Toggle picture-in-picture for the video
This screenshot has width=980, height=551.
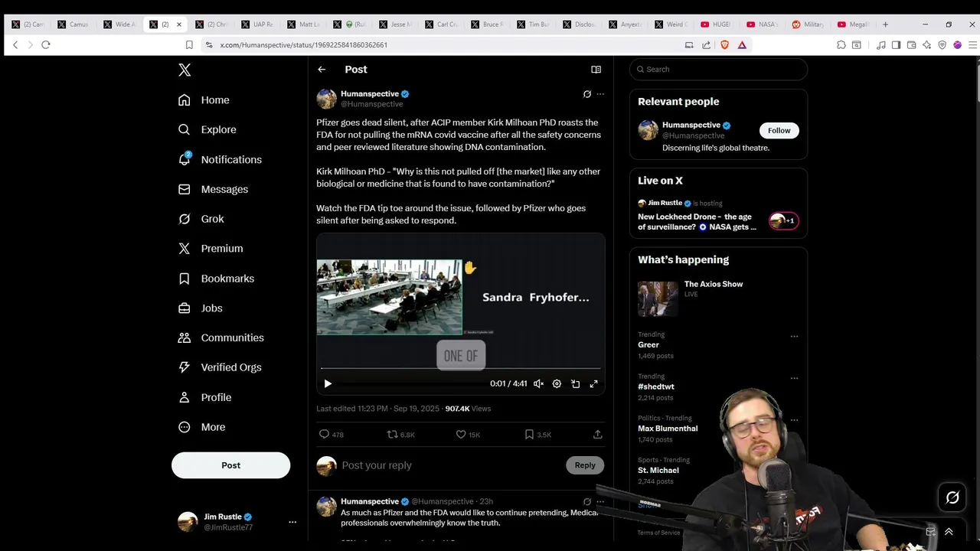tap(575, 384)
